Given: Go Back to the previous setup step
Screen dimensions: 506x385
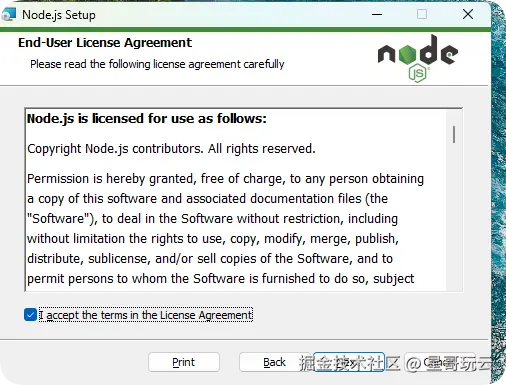Looking at the screenshot, I should point(274,362).
